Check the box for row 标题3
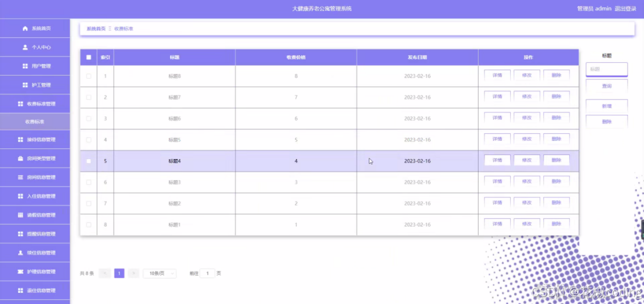 89,182
